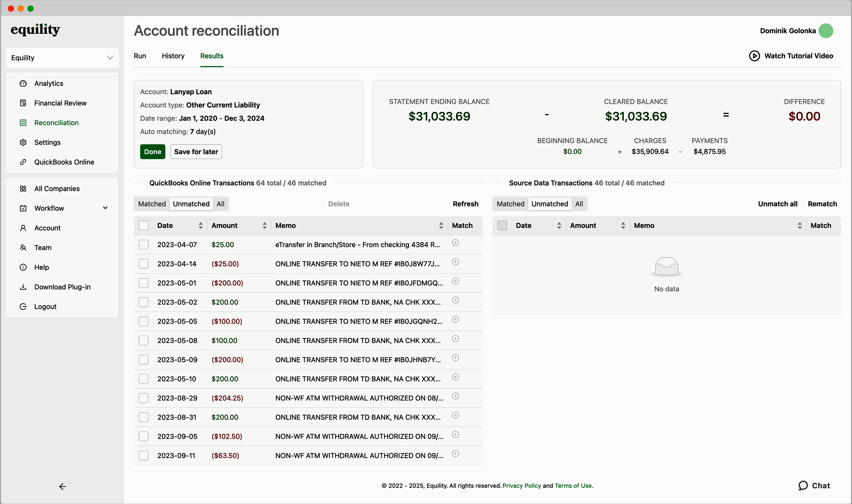Click the Analytics gauge icon in sidebar
This screenshot has height=504, width=852.
23,84
